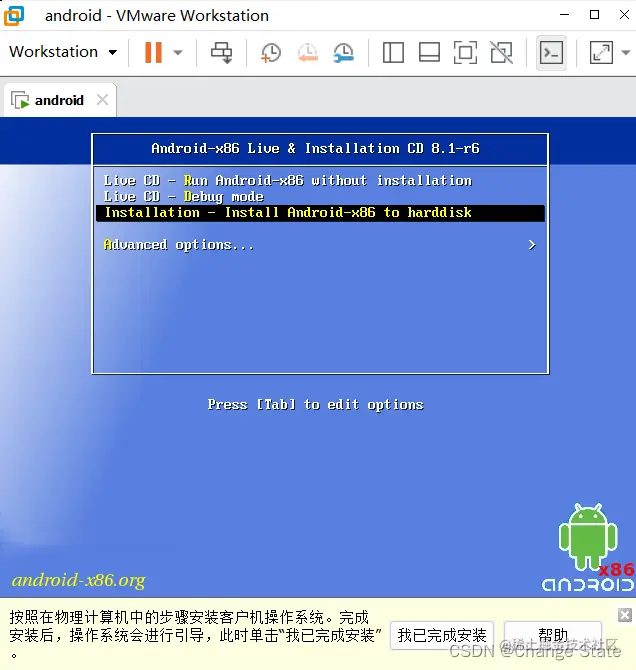Image resolution: width=636 pixels, height=670 pixels.
Task: Click the 帮助 help button
Action: [x=553, y=635]
